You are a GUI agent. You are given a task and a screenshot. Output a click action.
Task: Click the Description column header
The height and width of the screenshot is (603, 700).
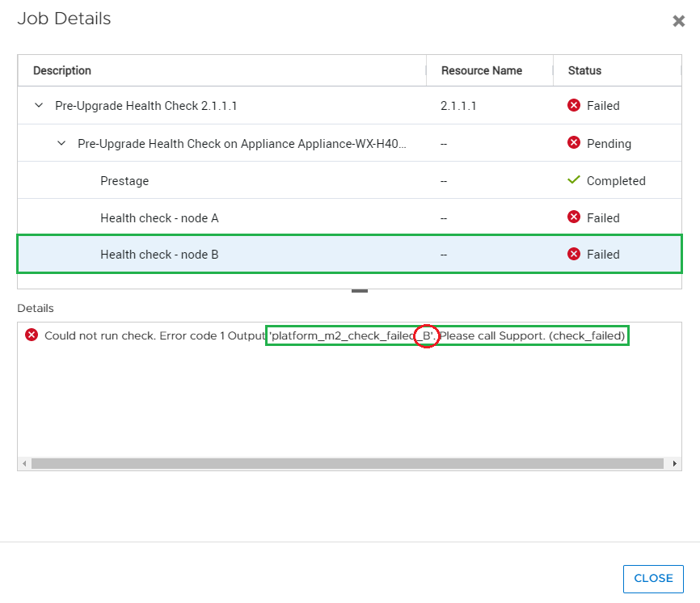61,70
